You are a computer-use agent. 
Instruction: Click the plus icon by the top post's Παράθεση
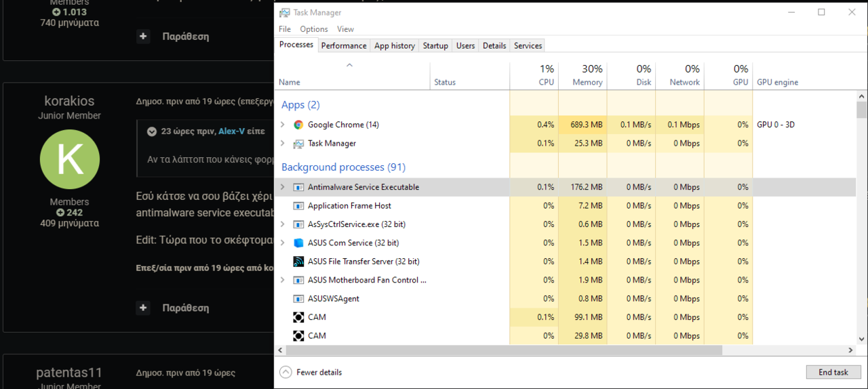[143, 37]
